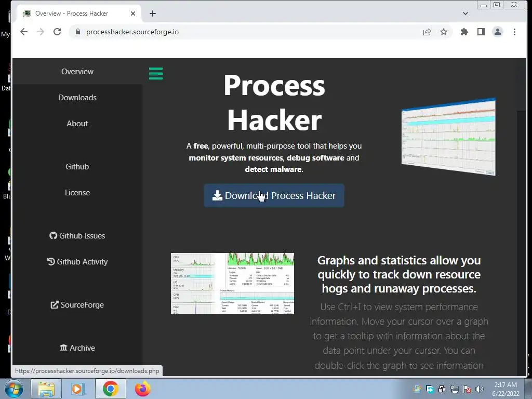Open the Github sidebar link
Screen dimensions: 532x399
77,167
